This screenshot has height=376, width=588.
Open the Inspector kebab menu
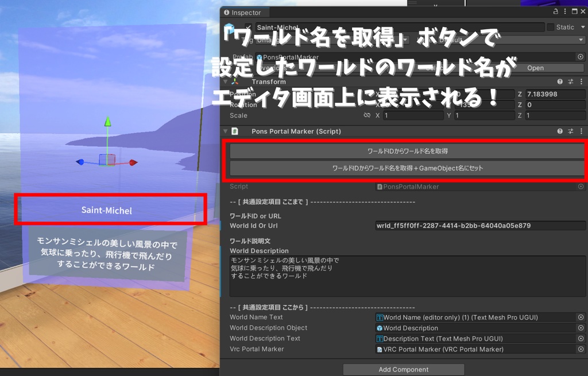[566, 12]
